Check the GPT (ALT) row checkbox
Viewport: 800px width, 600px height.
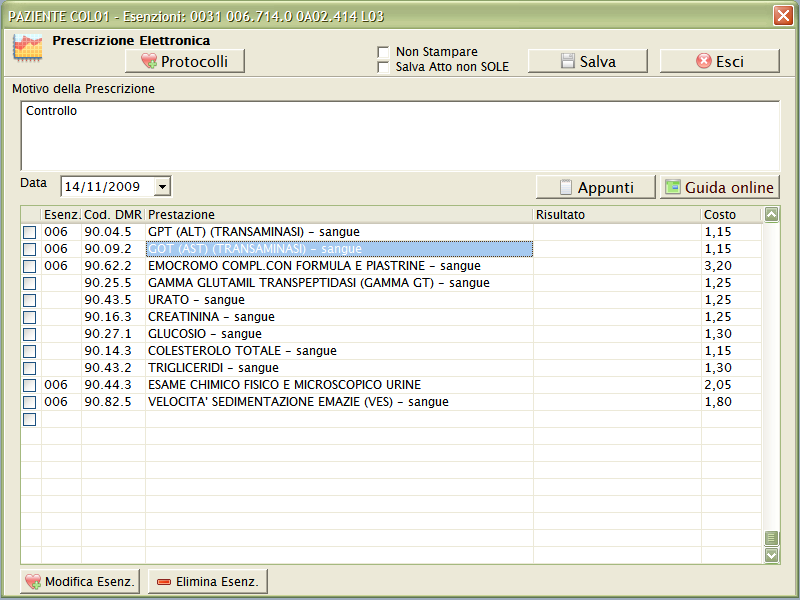pos(29,232)
